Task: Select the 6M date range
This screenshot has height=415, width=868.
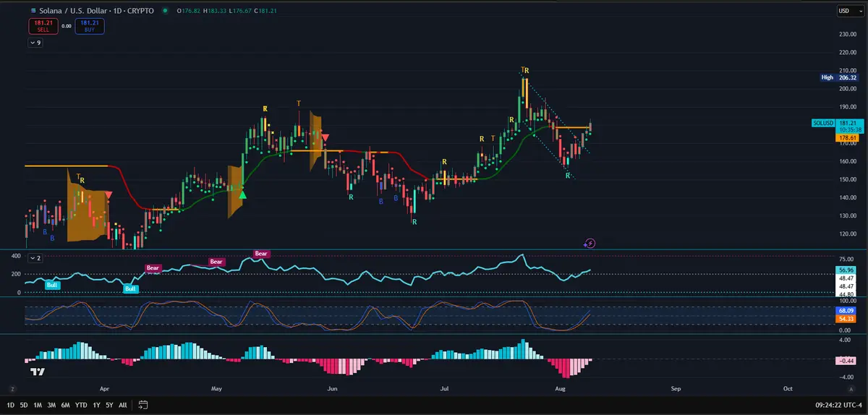Action: [65, 405]
